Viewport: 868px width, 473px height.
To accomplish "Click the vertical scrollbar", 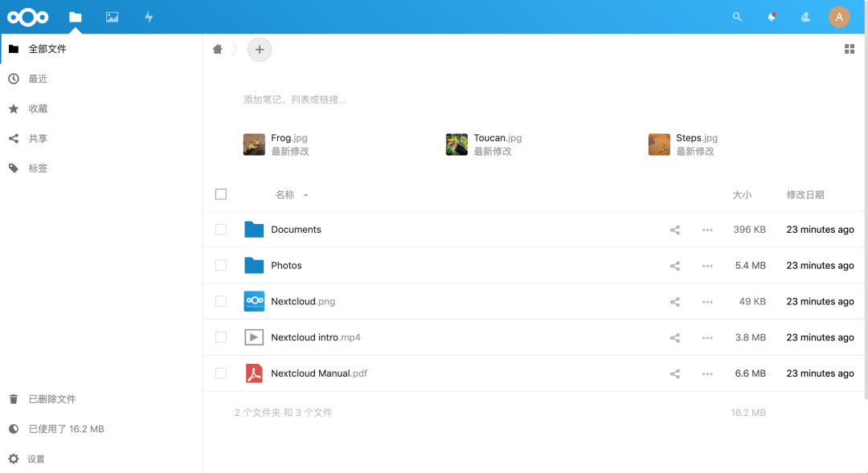I will click(x=866, y=216).
